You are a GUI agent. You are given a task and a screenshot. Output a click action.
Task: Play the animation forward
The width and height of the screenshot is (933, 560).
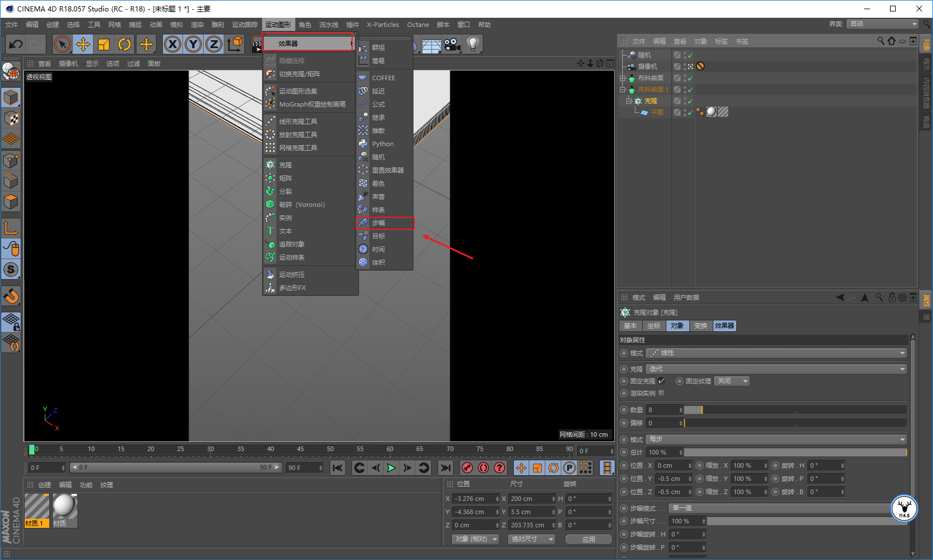(x=391, y=468)
